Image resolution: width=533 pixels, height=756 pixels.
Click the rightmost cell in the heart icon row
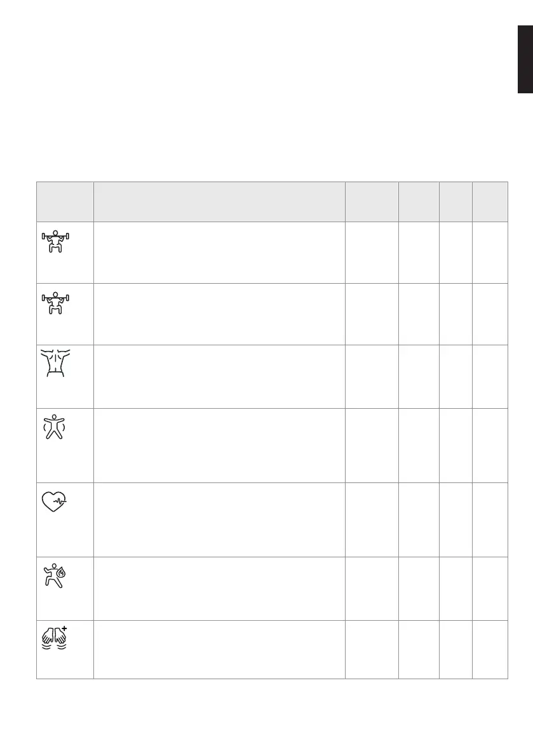(x=490, y=520)
